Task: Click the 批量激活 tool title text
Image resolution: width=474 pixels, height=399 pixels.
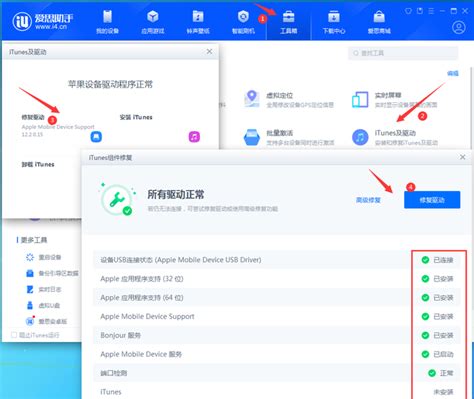Action: click(279, 133)
